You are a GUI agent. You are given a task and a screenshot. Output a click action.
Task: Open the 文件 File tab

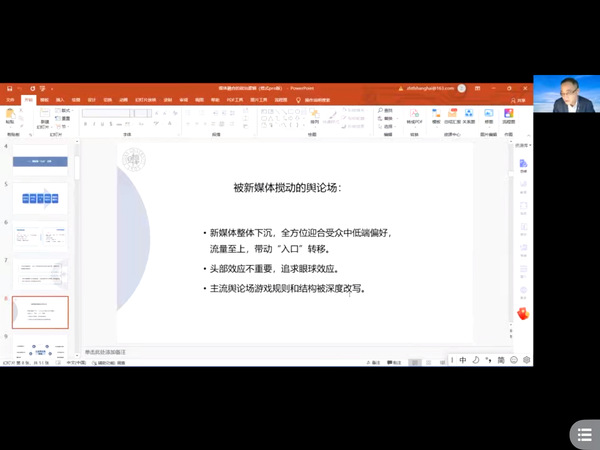pyautogui.click(x=10, y=100)
